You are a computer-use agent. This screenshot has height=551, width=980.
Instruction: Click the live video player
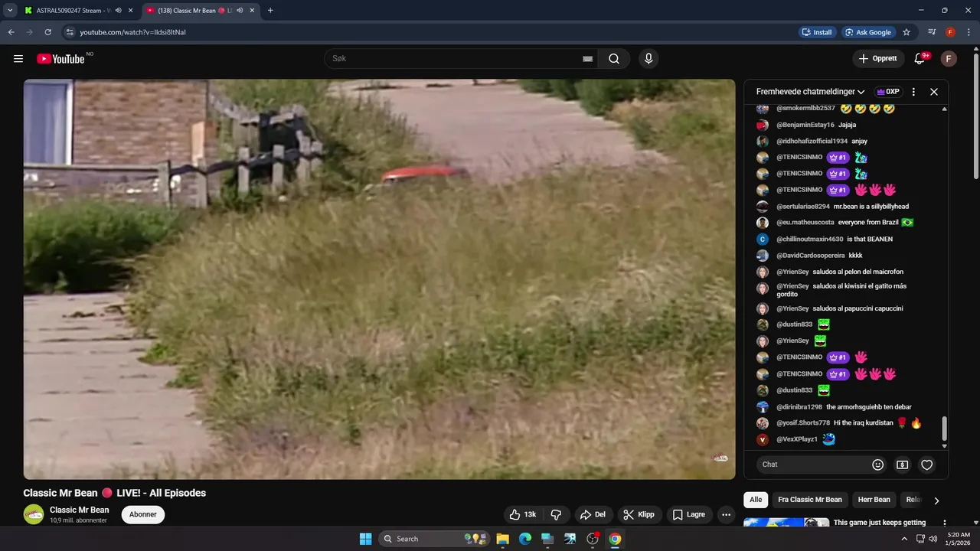(379, 279)
